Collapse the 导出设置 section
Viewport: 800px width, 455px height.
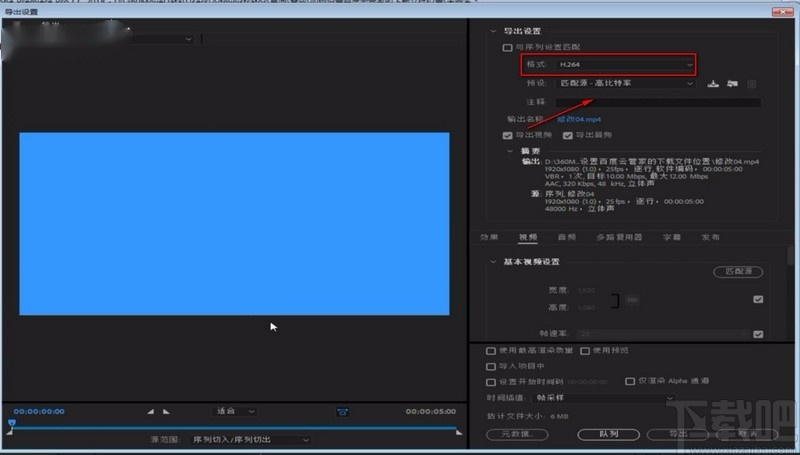point(493,32)
